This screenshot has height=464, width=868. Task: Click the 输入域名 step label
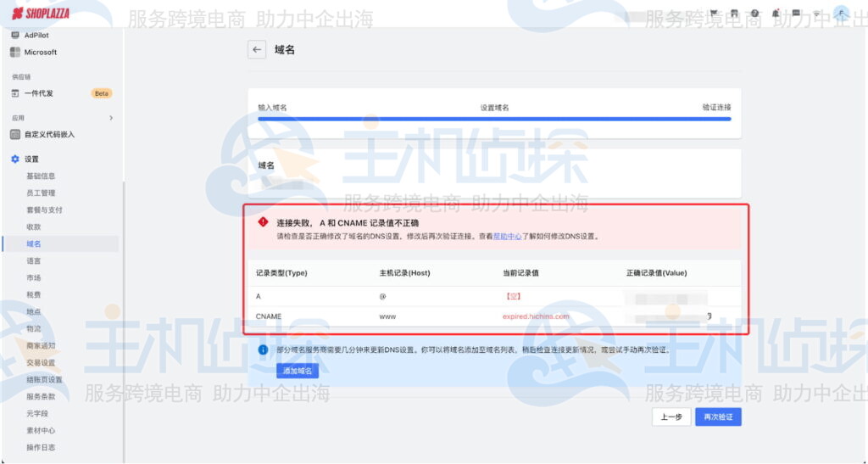272,108
